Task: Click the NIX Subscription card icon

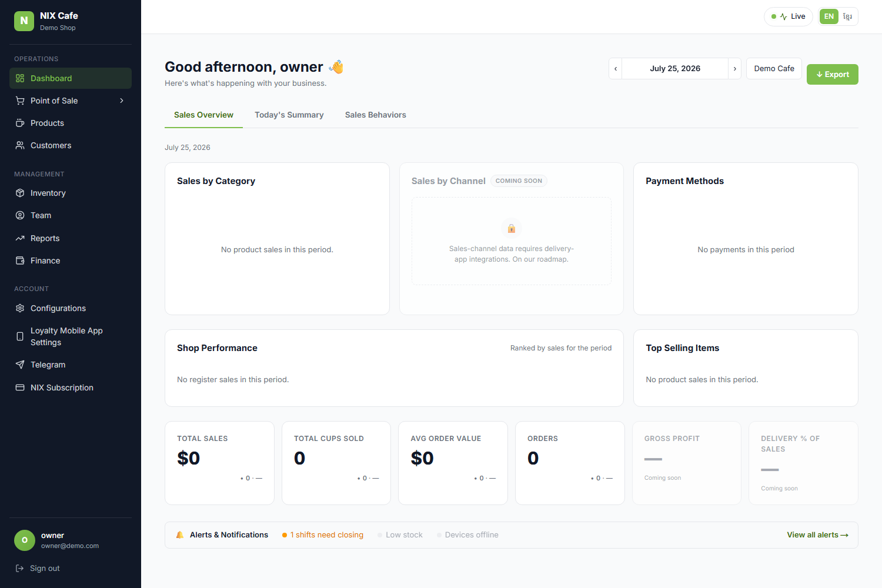Action: coord(20,387)
